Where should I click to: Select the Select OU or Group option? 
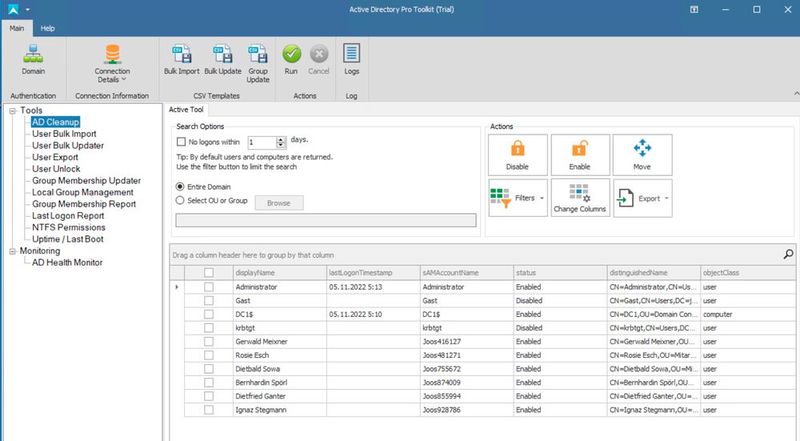pos(180,201)
